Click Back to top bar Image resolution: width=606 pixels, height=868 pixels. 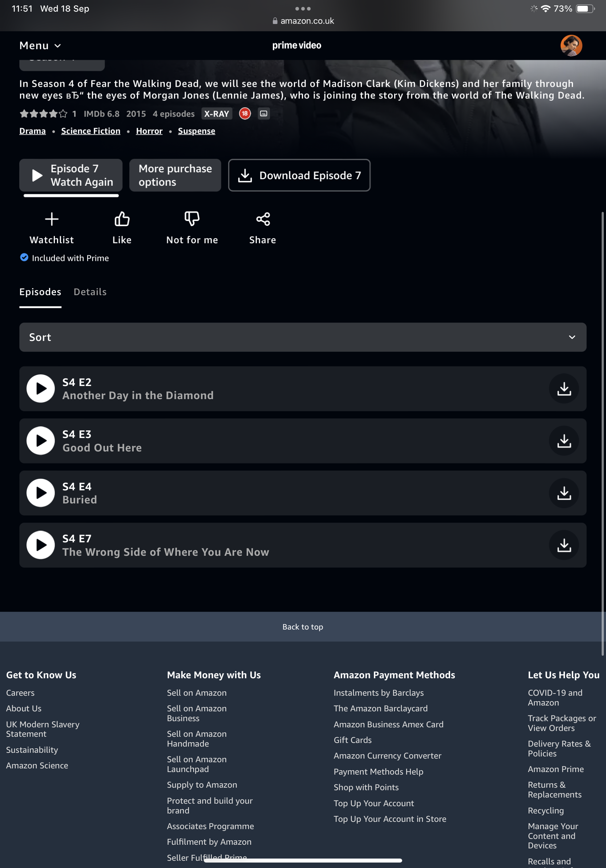coord(303,626)
